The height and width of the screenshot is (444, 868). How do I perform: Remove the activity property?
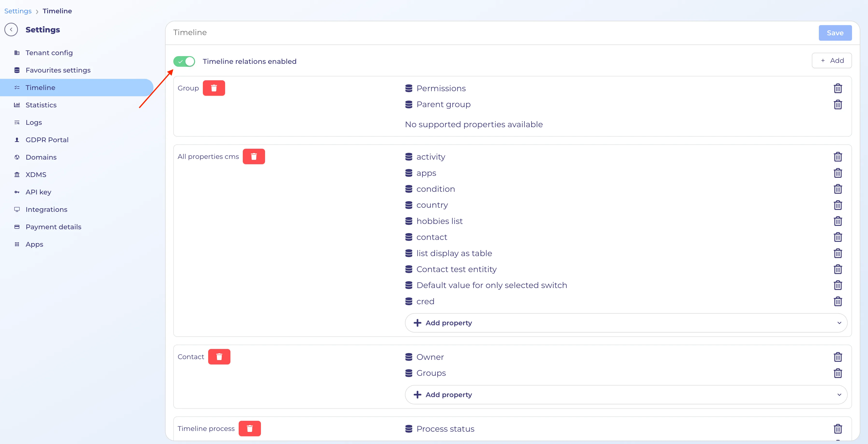pyautogui.click(x=838, y=157)
